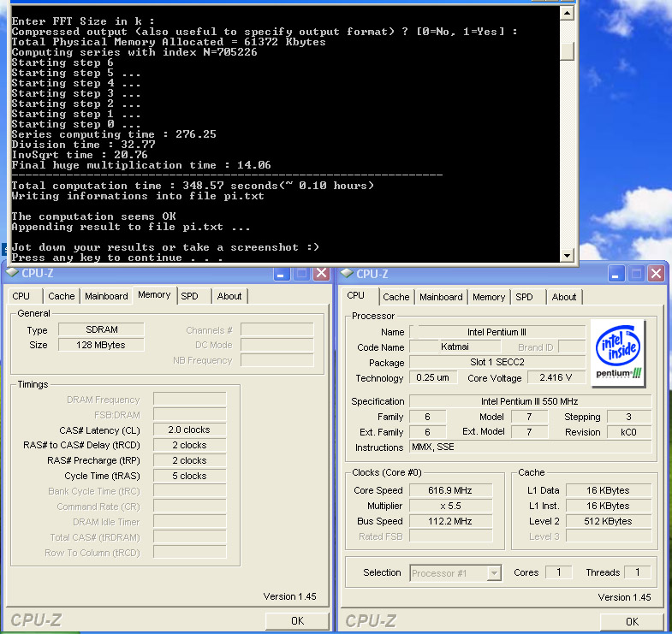Switch to CPU tab in left CPU-Z window
This screenshot has height=634, width=672.
[21, 296]
